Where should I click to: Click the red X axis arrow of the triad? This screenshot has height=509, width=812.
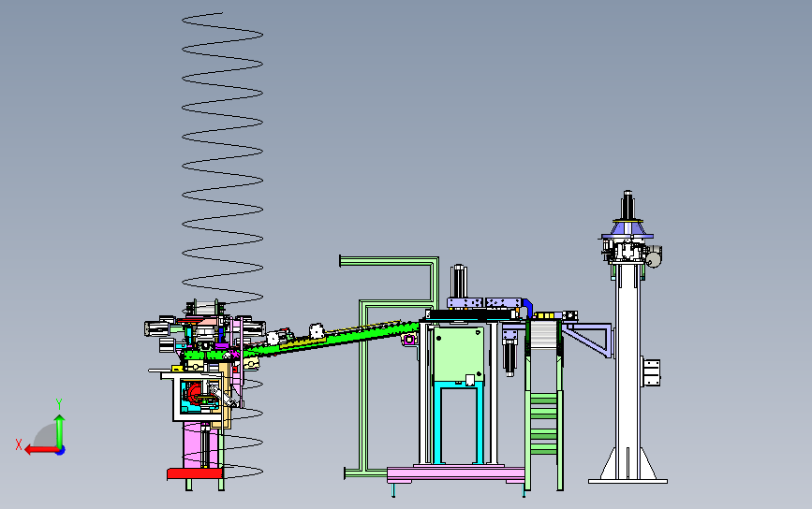point(40,450)
